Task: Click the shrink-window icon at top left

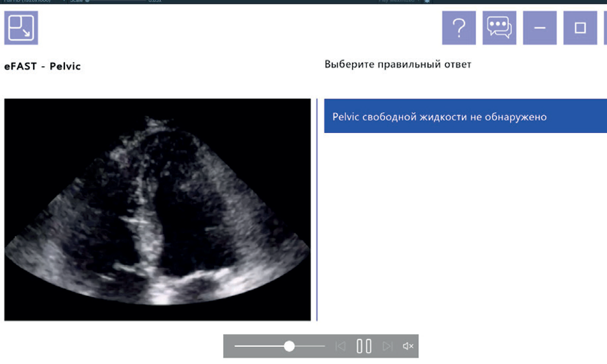Action: (x=21, y=27)
